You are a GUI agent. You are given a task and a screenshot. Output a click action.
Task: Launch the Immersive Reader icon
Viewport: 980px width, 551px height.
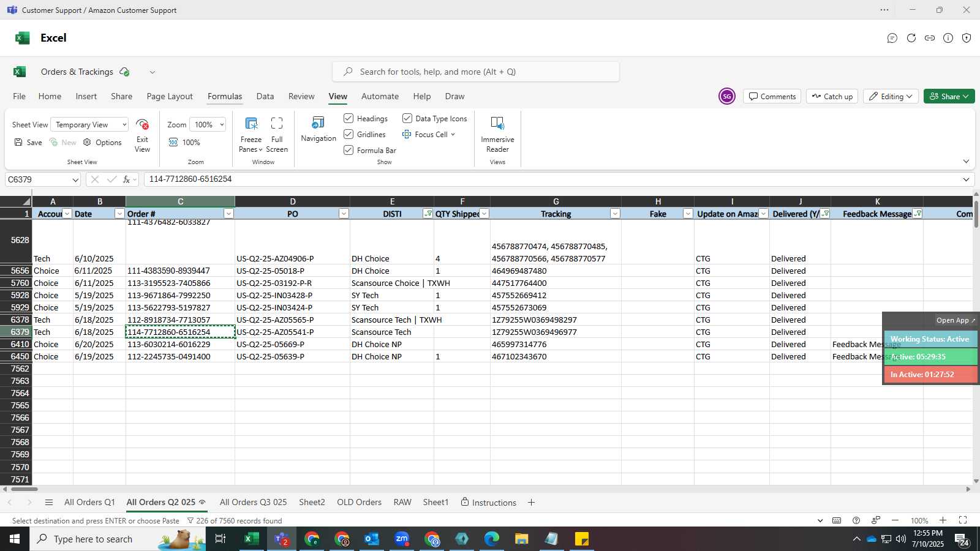[x=497, y=124]
